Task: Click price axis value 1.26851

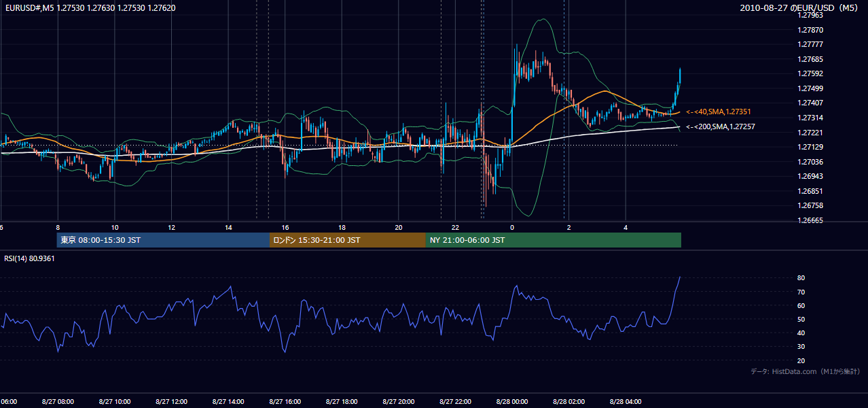Action: (812, 191)
